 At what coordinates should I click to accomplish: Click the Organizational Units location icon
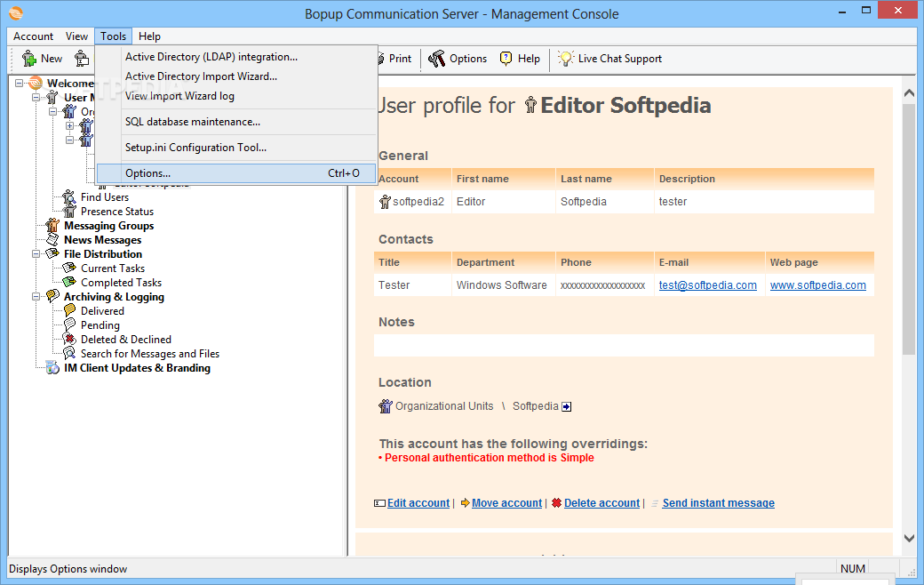pos(386,405)
